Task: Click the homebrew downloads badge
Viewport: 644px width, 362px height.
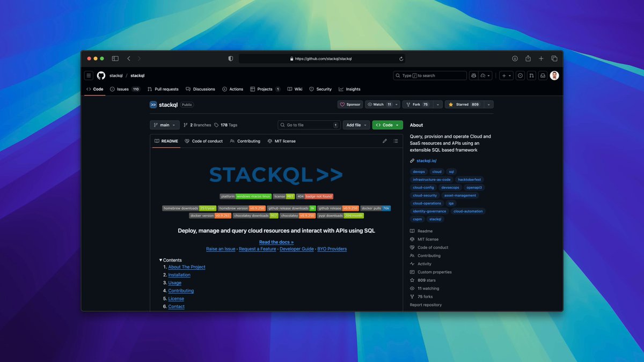Action: pos(188,208)
